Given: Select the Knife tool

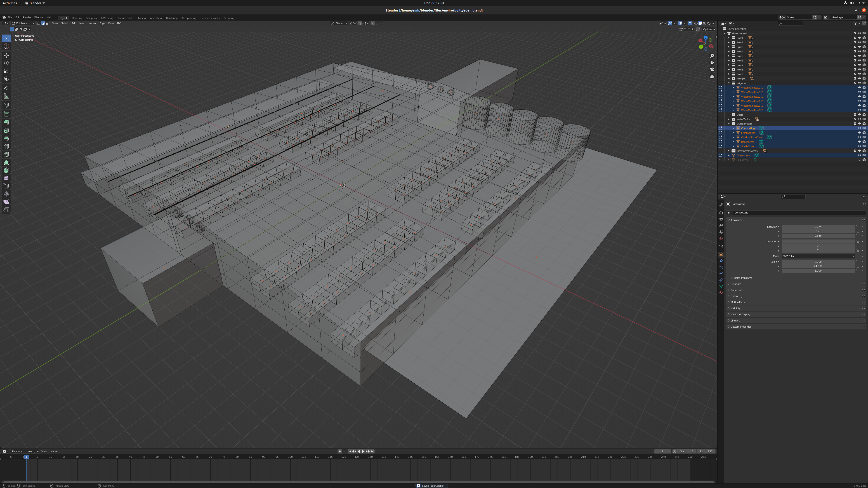Looking at the screenshot, I should click(6, 154).
